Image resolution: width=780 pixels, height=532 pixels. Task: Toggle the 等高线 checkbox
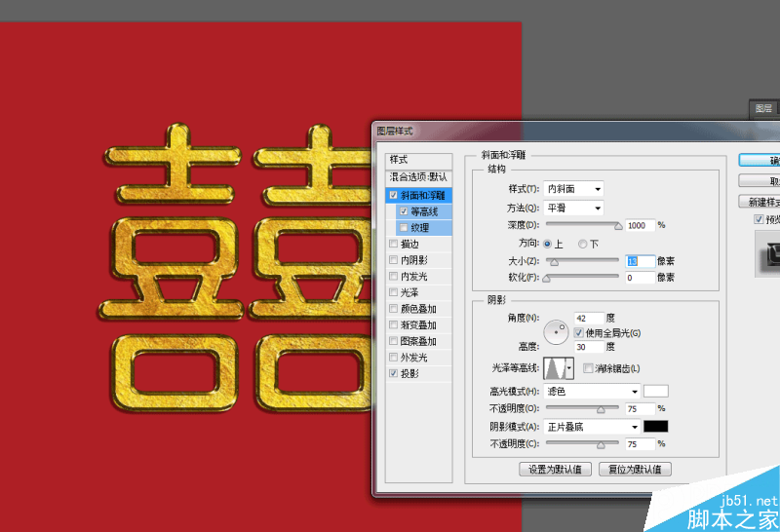404,211
